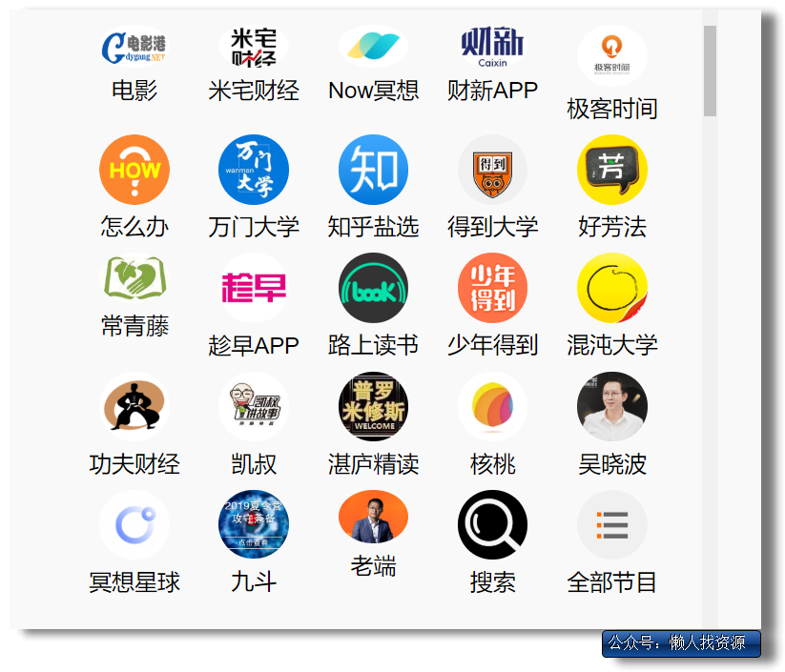Screen dimensions: 785x672
Task: Open the 普罗米修斯 湛庐精读 icon
Action: tap(373, 406)
